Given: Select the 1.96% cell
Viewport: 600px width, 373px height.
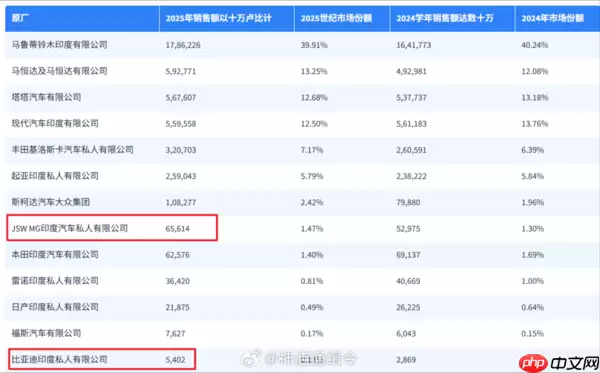Looking at the screenshot, I should 533,202.
